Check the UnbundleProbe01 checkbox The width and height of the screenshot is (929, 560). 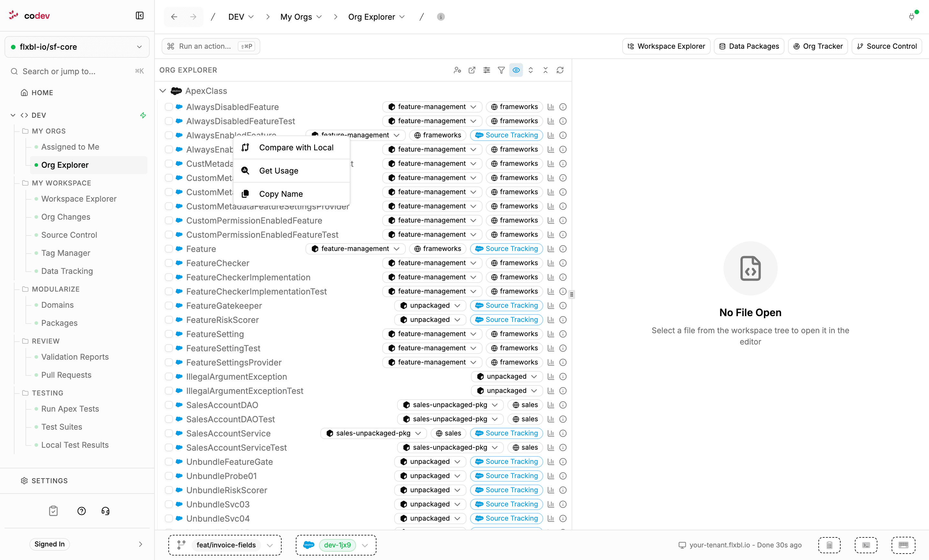168,476
